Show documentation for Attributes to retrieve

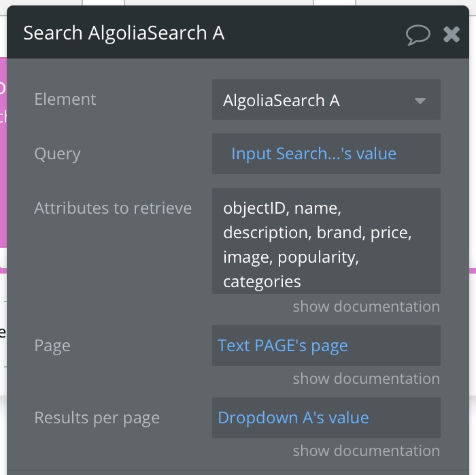coord(366,306)
